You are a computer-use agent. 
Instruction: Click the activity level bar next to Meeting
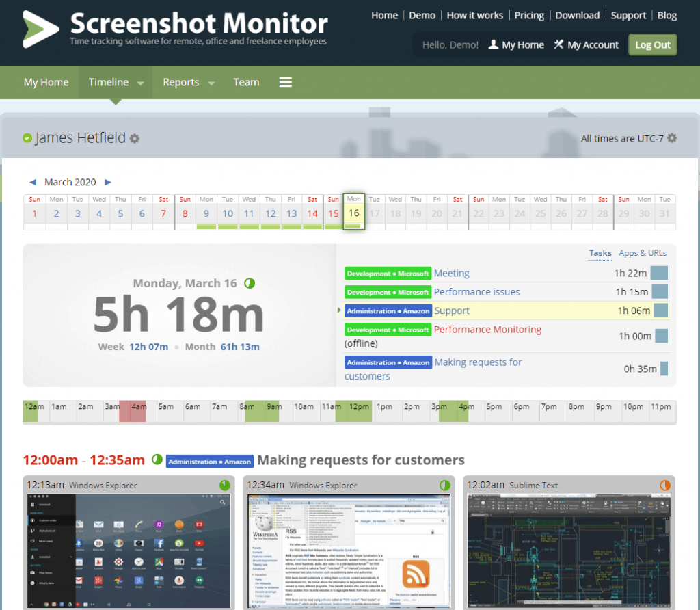pos(658,273)
